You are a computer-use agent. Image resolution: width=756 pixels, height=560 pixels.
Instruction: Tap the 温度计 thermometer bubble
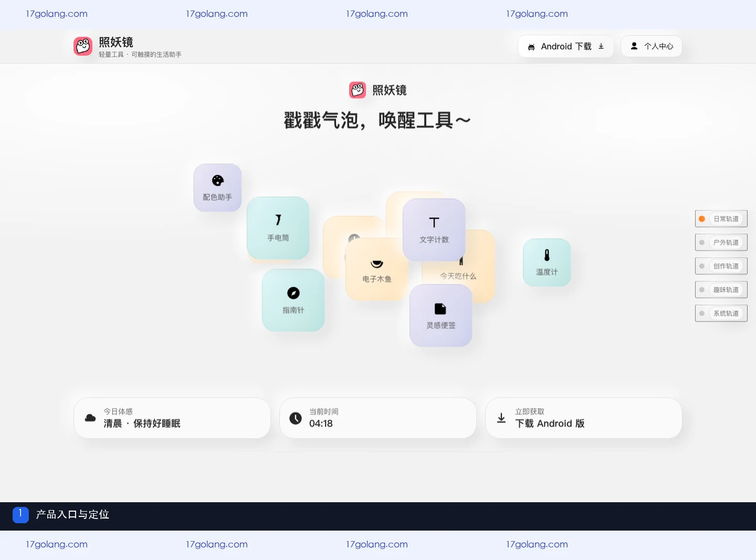click(547, 263)
